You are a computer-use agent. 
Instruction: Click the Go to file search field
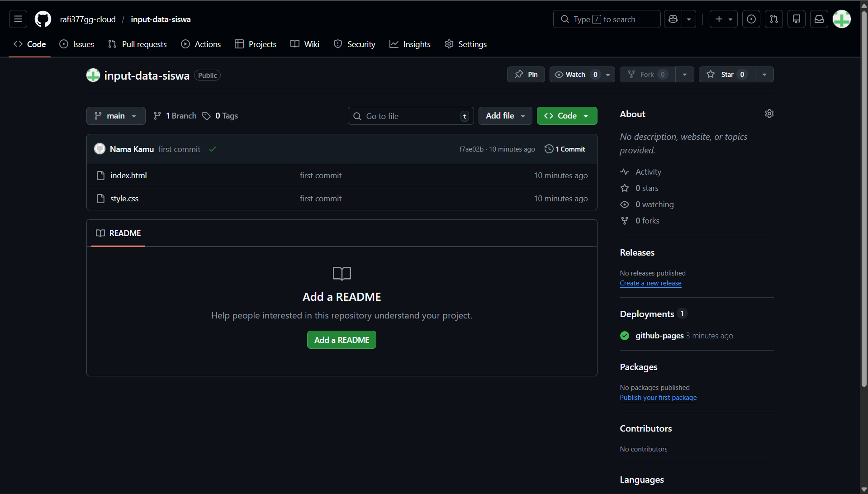409,116
